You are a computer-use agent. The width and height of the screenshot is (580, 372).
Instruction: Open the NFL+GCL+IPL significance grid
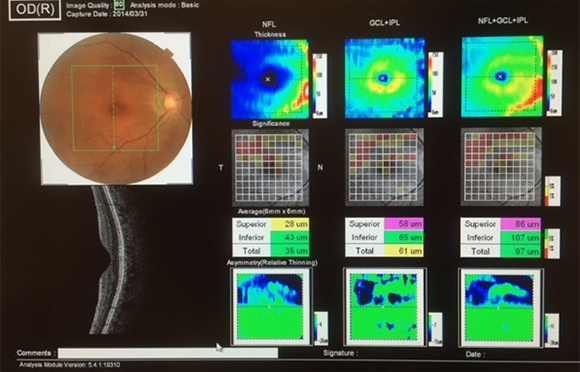[x=502, y=166]
